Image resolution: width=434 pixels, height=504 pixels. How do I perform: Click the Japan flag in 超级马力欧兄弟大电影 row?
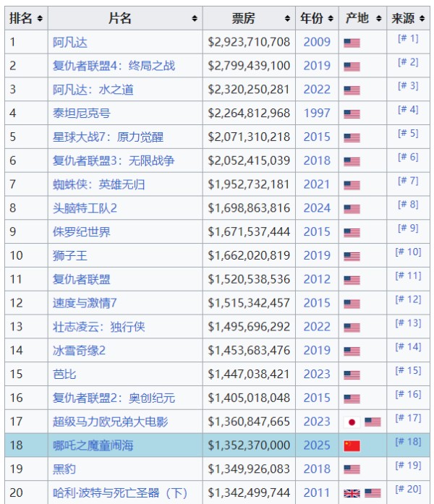(352, 422)
